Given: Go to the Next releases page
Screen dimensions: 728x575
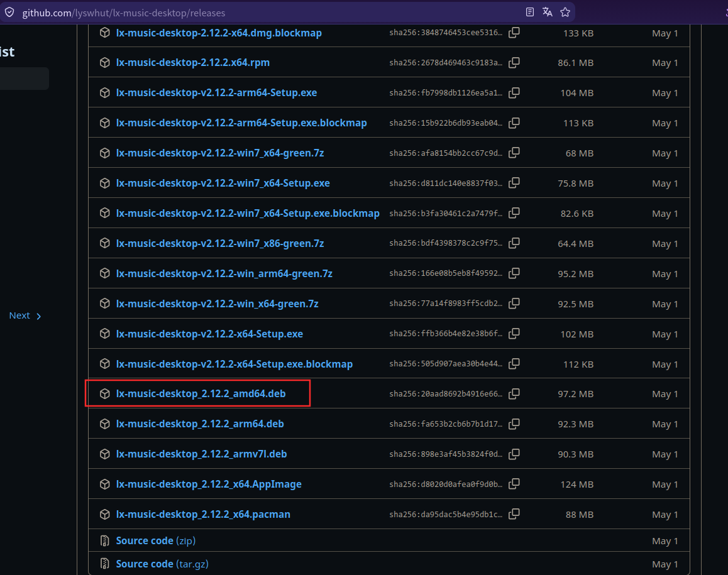Looking at the screenshot, I should tap(25, 315).
